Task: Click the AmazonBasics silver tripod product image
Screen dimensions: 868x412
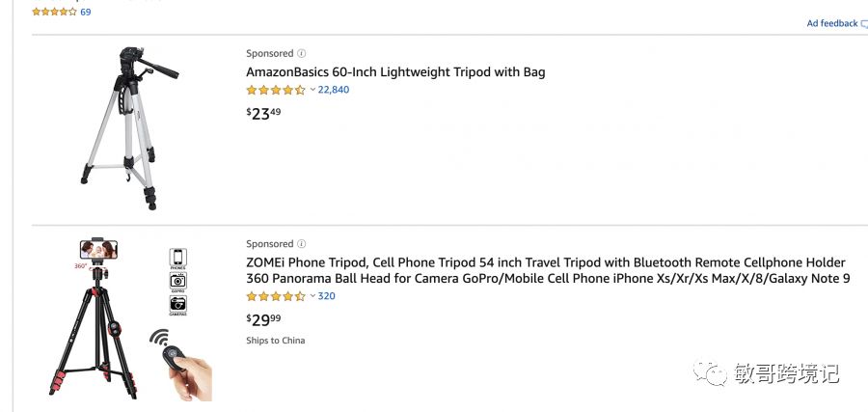Action: [x=130, y=126]
